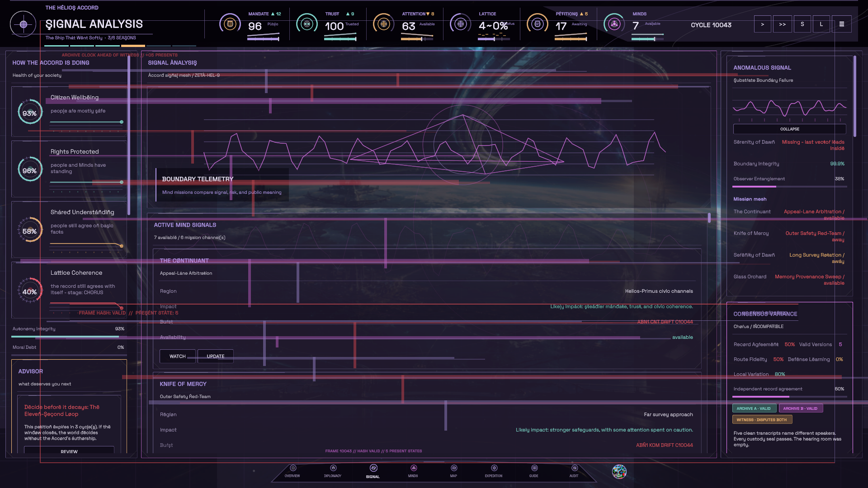Image resolution: width=868 pixels, height=488 pixels.
Task: Click 'Outer Safety Red-Team / away' mission entry
Action: (815, 236)
